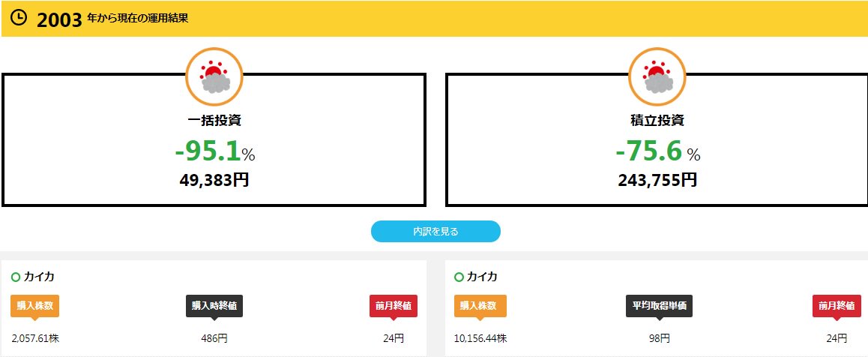This screenshot has width=868, height=357.
Task: Click the right red 前月終値 label
Action: click(837, 306)
